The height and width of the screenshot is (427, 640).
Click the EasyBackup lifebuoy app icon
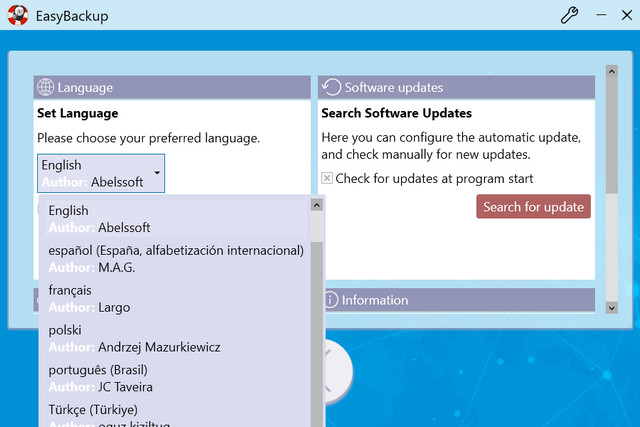point(17,16)
